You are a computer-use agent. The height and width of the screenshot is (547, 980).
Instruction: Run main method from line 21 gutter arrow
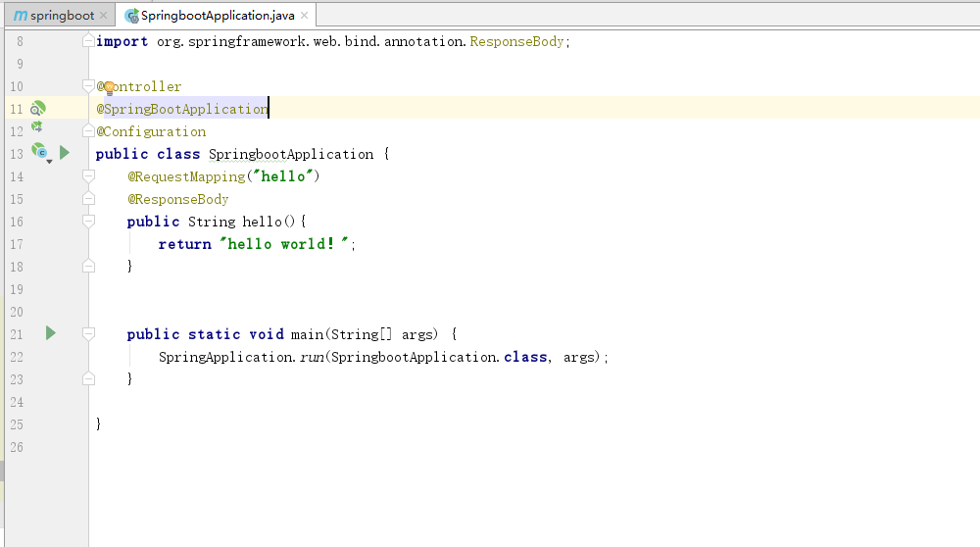[51, 333]
